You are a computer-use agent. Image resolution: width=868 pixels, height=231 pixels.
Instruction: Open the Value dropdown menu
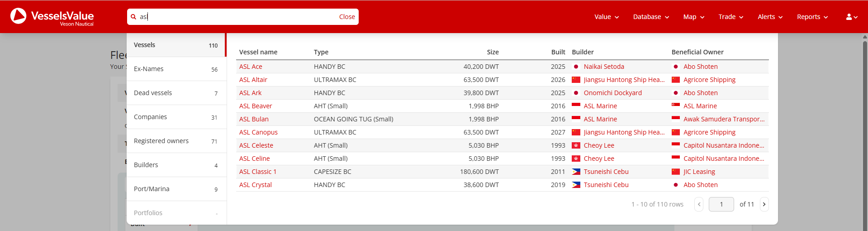tap(607, 17)
